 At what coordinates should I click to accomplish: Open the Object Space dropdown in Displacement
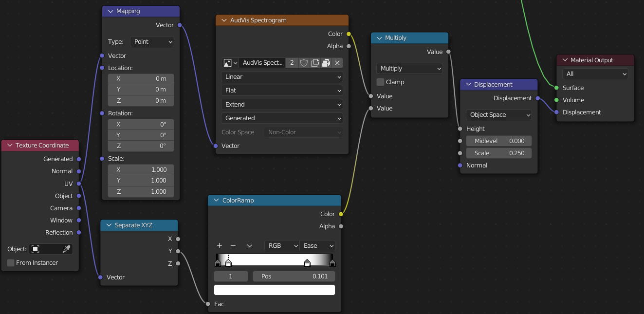point(499,115)
